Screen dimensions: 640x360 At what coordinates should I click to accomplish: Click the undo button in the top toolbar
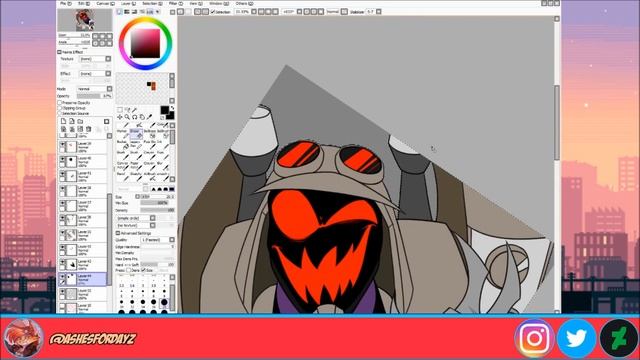(180, 12)
